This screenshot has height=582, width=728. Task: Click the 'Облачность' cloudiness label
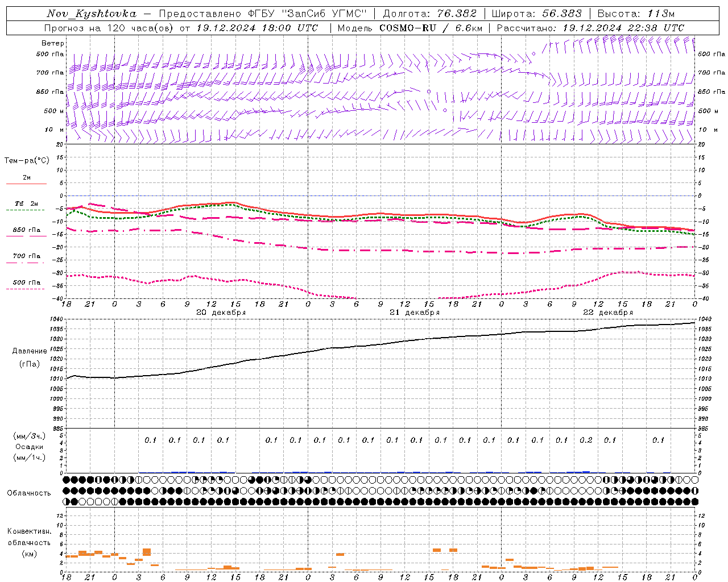click(x=29, y=493)
